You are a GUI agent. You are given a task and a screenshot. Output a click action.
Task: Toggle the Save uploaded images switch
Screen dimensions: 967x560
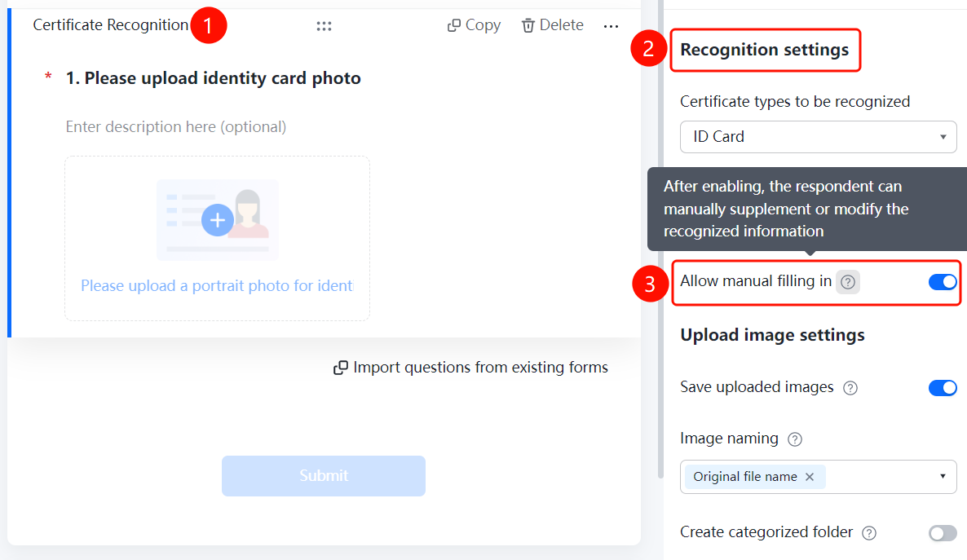click(x=943, y=387)
